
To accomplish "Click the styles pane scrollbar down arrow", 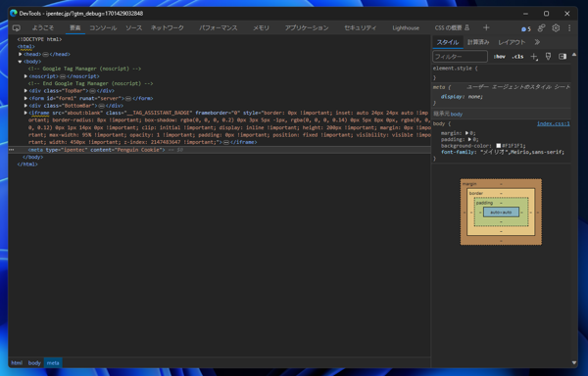I will pyautogui.click(x=574, y=362).
